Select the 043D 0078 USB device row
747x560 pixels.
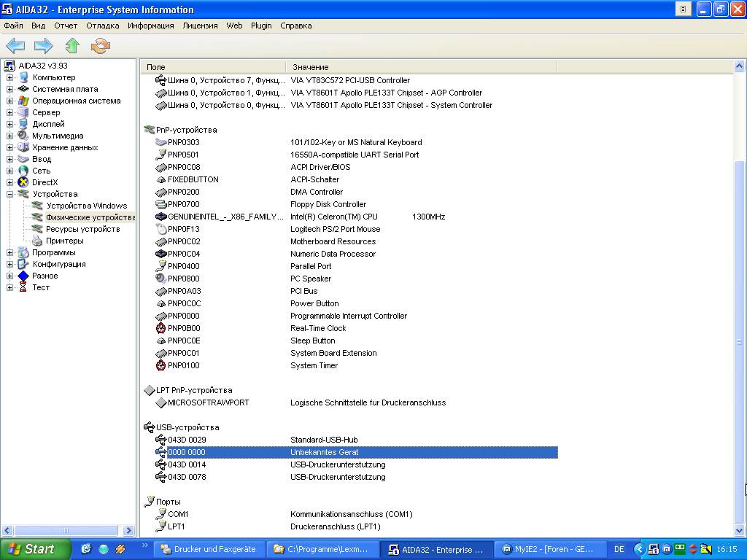(356, 477)
